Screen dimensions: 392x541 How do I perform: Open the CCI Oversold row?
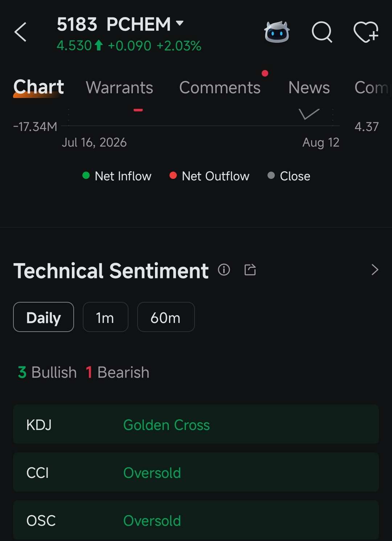click(196, 472)
